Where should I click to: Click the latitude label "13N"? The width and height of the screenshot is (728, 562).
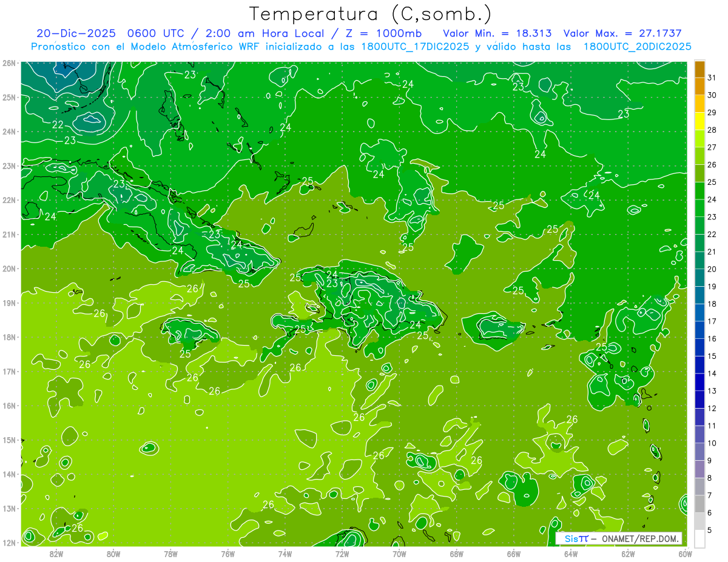click(x=8, y=508)
